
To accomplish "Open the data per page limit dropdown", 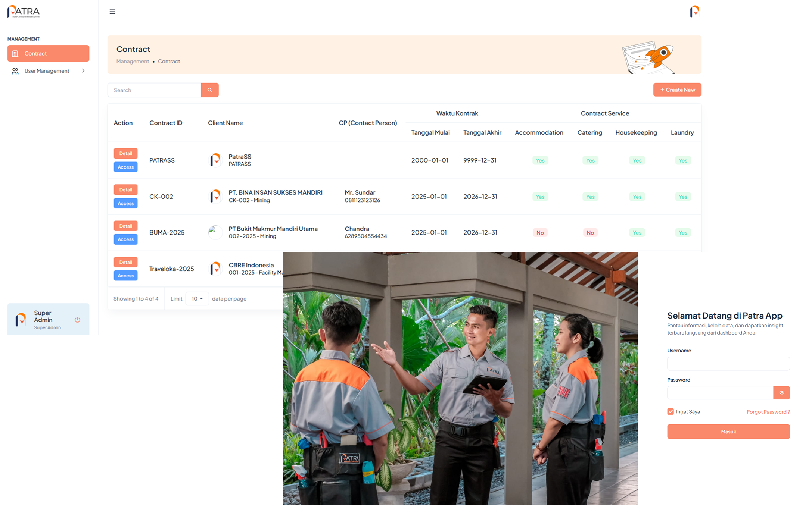I will [197, 298].
